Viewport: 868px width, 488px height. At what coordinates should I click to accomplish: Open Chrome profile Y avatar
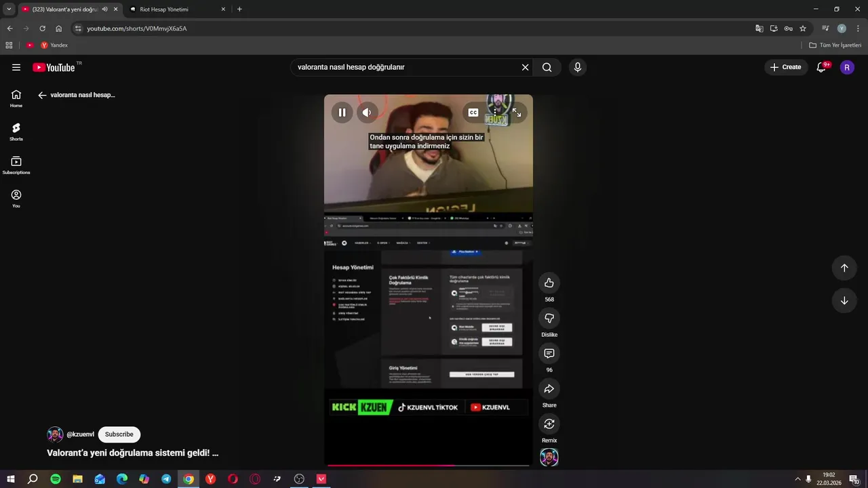[842, 28]
